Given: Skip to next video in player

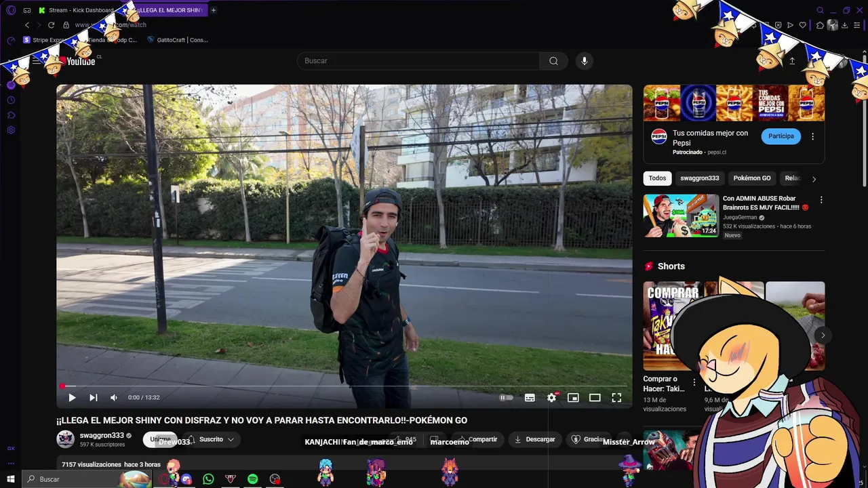Looking at the screenshot, I should [x=93, y=398].
